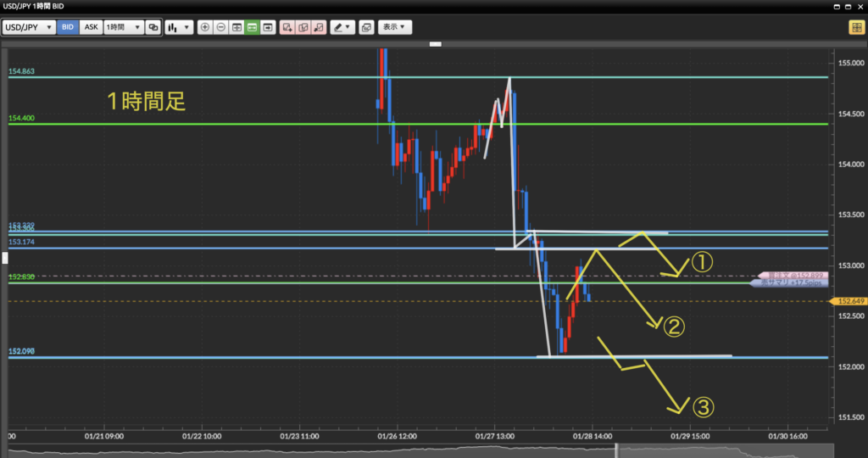
Task: Expand the chart type candlestick dropdown
Action: point(179,27)
